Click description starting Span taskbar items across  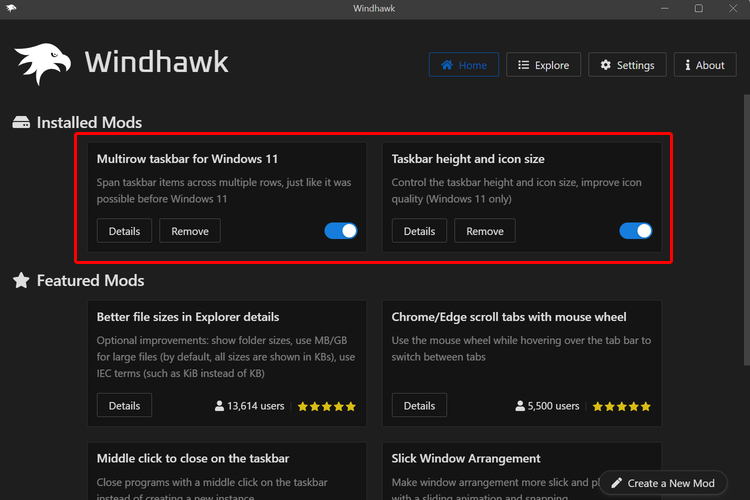[x=224, y=190]
